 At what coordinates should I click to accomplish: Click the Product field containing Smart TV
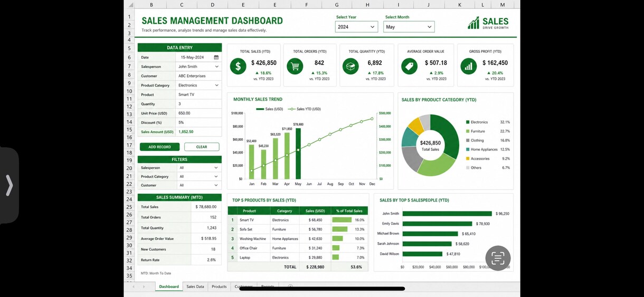[198, 94]
